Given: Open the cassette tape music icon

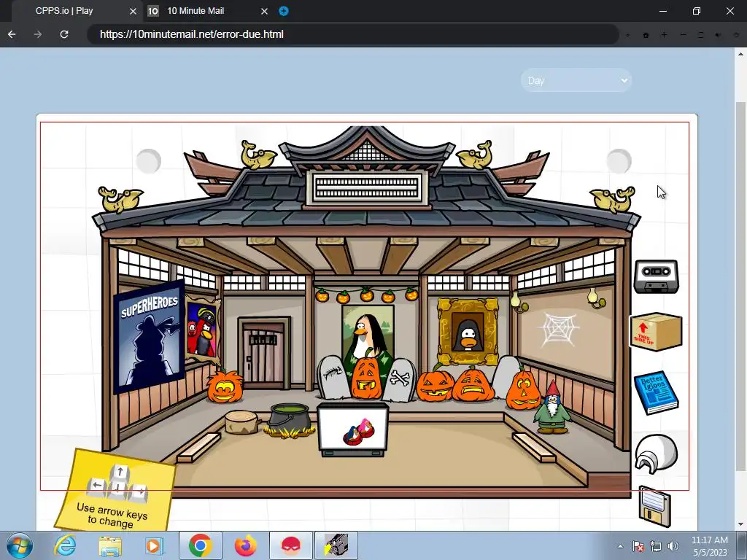Looking at the screenshot, I should point(656,276).
